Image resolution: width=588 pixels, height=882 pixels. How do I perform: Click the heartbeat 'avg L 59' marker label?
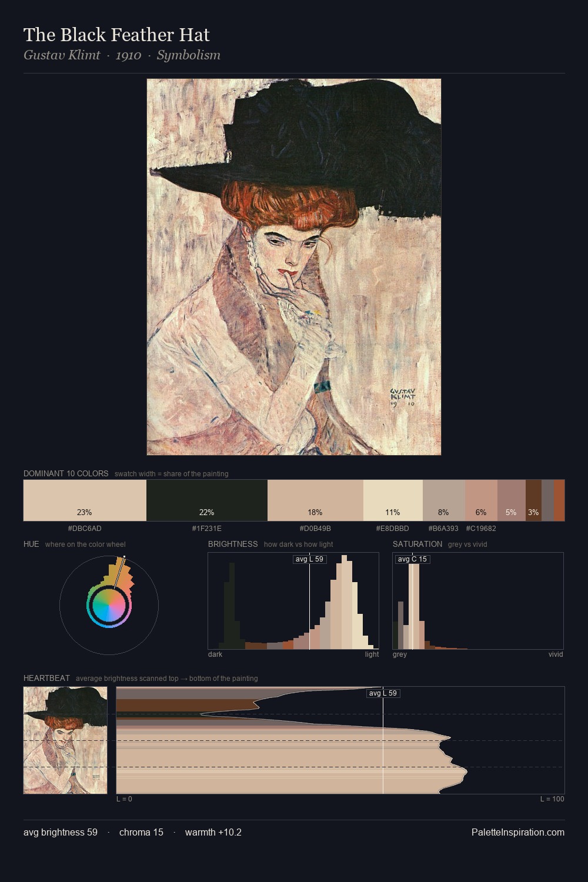(383, 693)
